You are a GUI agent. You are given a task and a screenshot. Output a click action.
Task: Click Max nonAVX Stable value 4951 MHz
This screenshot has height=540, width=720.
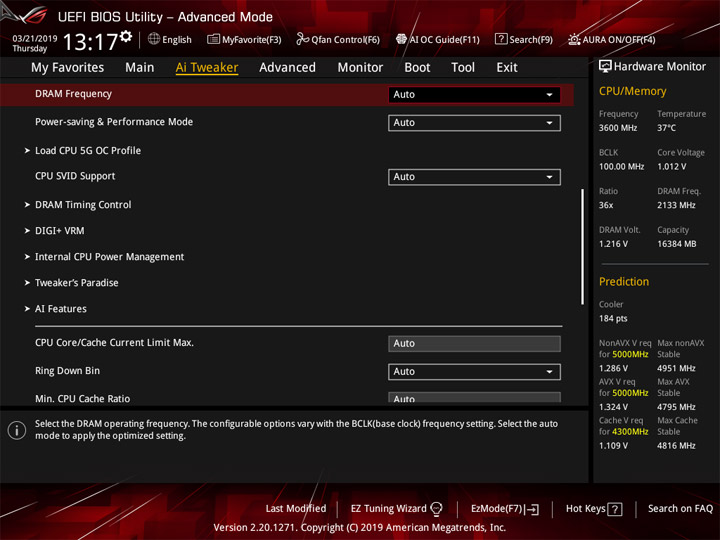[x=676, y=368]
